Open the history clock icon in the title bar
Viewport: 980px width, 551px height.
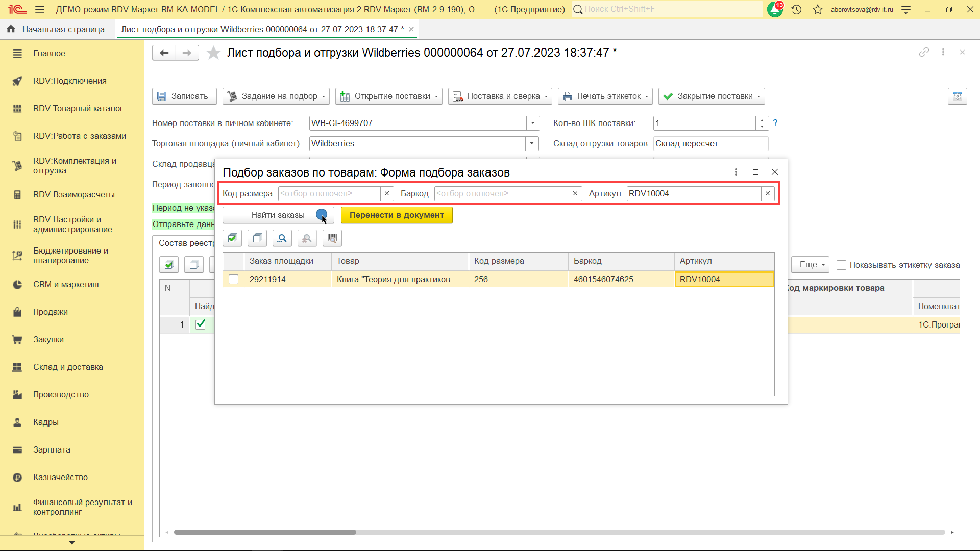[x=797, y=9]
